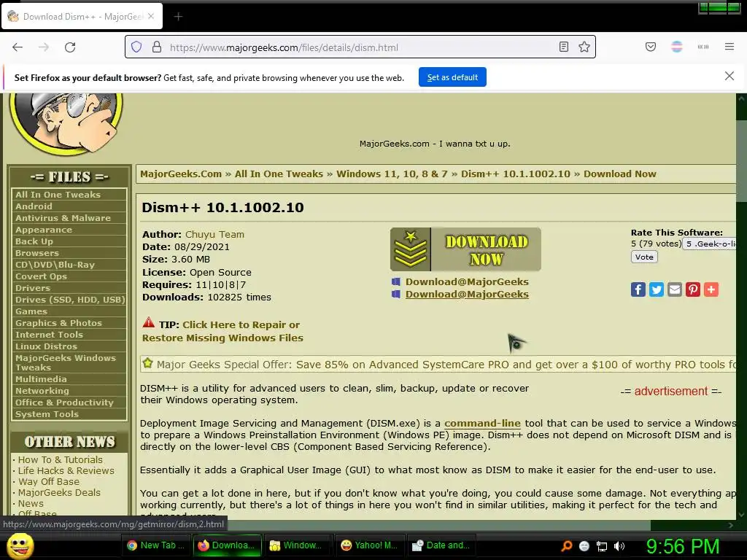Screen dimensions: 747x560
Task: Share via email icon
Action: (x=675, y=289)
